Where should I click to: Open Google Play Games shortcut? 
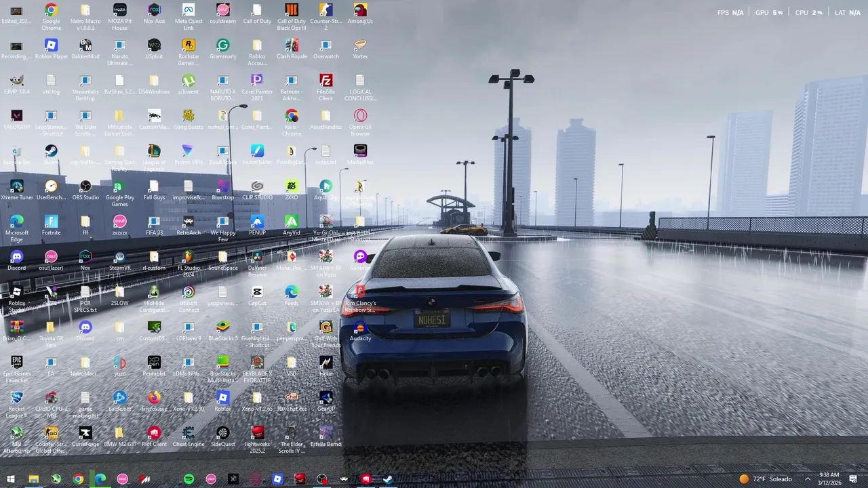pos(119,193)
